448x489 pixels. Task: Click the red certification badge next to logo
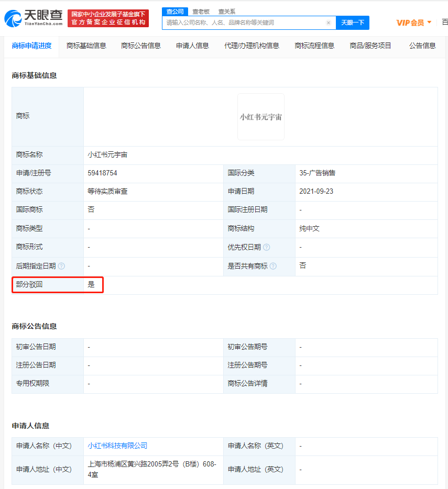coord(109,17)
